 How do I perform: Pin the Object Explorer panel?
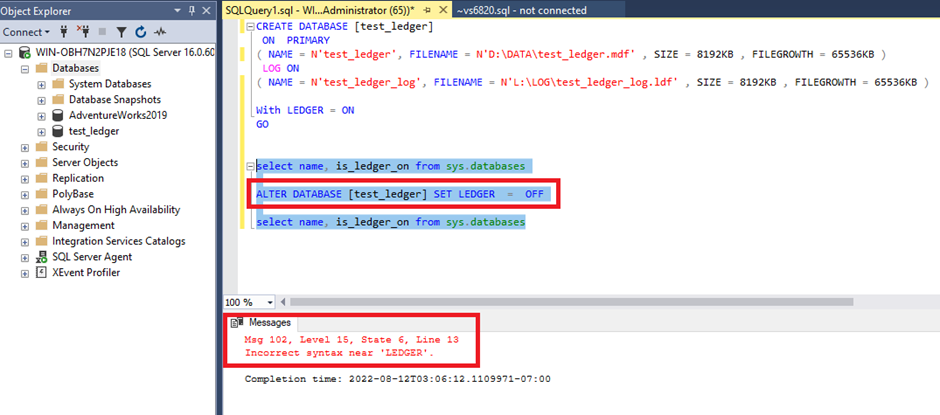tap(192, 11)
